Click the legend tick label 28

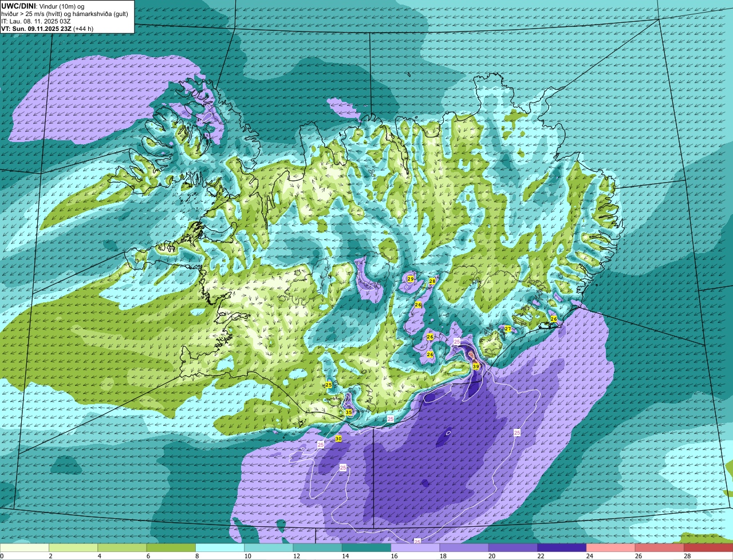click(687, 556)
